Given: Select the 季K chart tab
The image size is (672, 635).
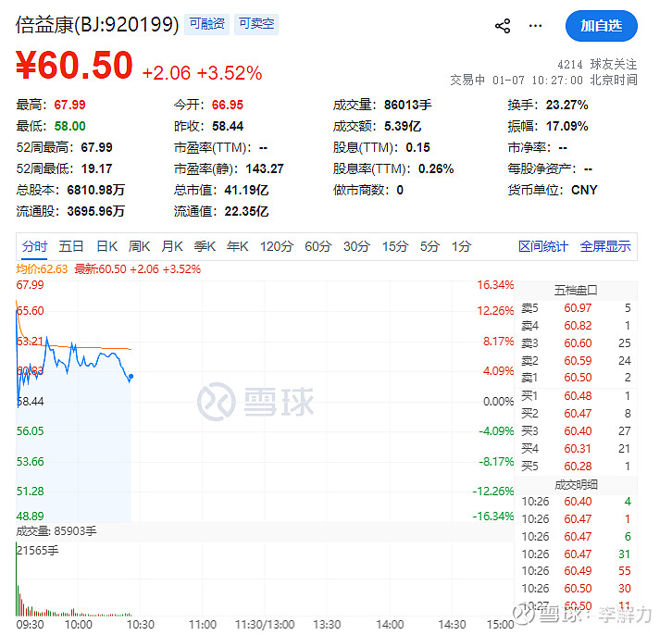Looking at the screenshot, I should click(205, 246).
